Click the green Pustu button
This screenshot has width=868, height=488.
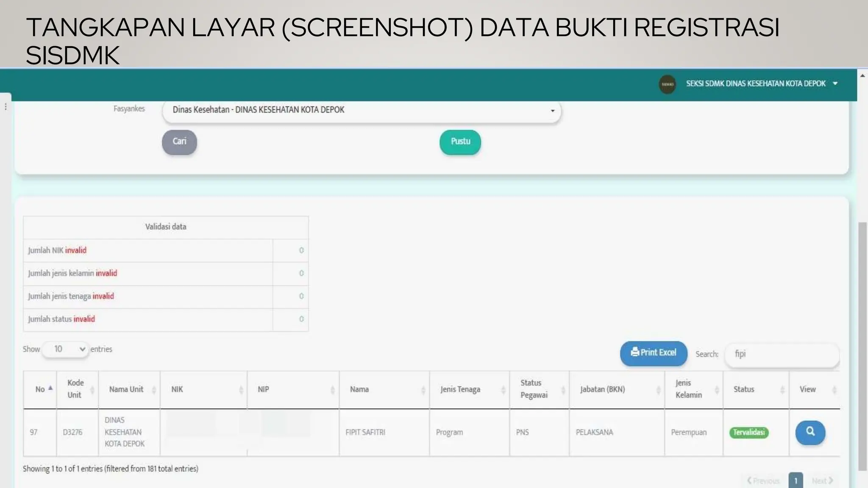[460, 141]
